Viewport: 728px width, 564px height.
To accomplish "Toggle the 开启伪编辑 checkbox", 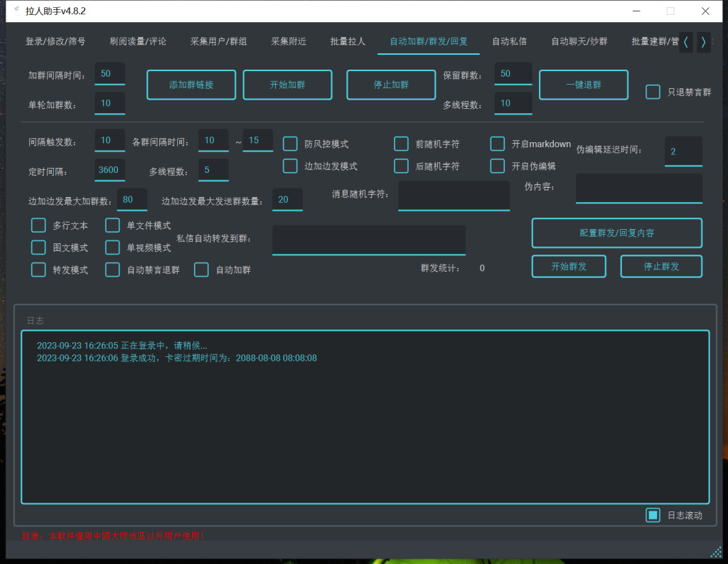I will click(x=497, y=166).
